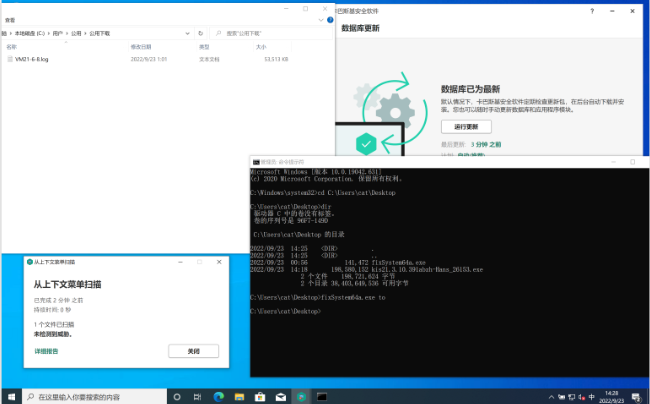
Task: Refresh the current folder in File Explorer
Action: [201, 33]
